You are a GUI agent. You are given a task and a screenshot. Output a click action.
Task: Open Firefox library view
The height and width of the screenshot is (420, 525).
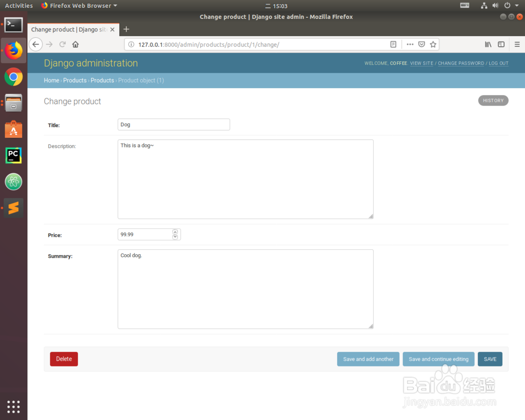tap(488, 45)
